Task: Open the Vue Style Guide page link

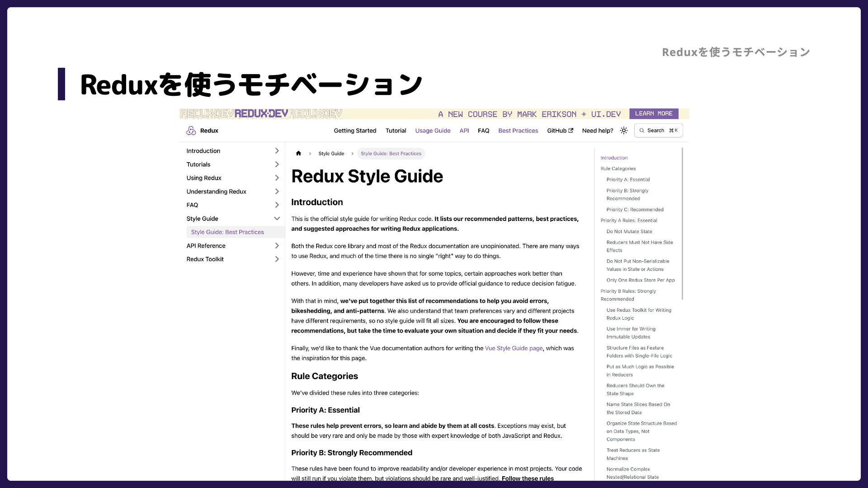Action: [x=514, y=348]
